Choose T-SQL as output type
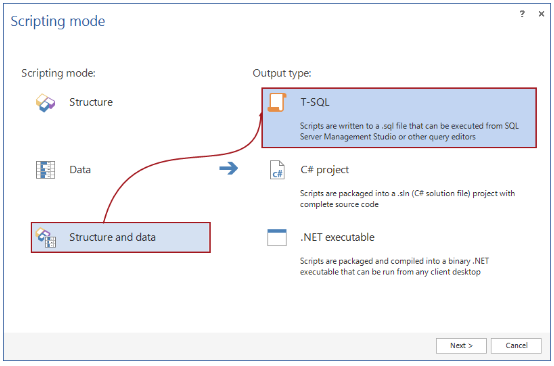This screenshot has width=554, height=366. [399, 118]
